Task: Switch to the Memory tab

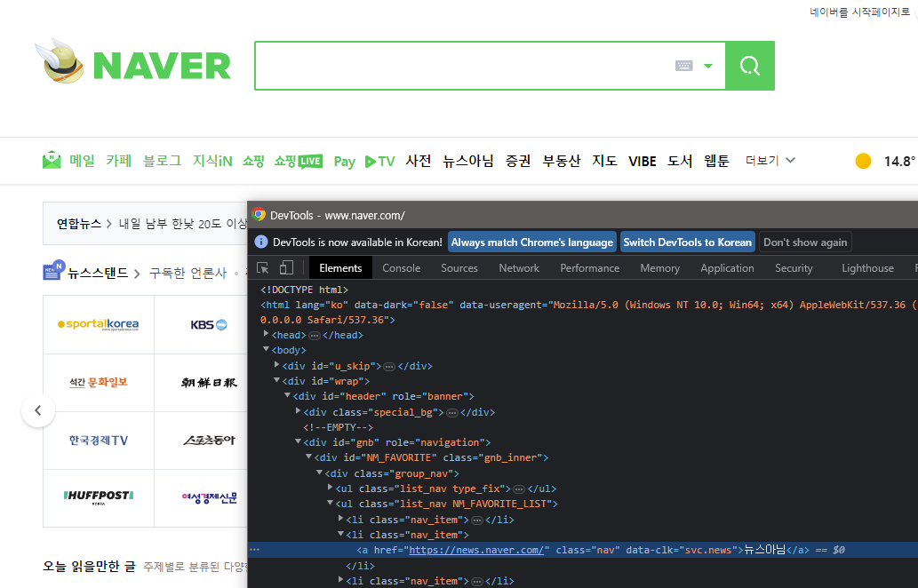Action: pyautogui.click(x=659, y=268)
